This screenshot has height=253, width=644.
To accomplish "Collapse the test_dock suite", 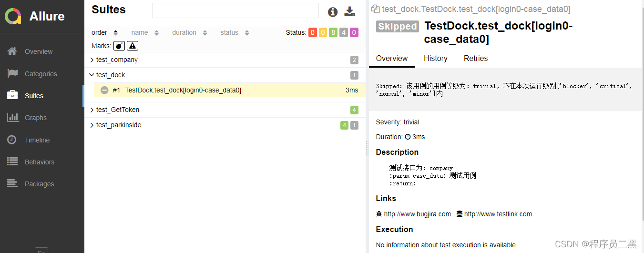I will 92,75.
